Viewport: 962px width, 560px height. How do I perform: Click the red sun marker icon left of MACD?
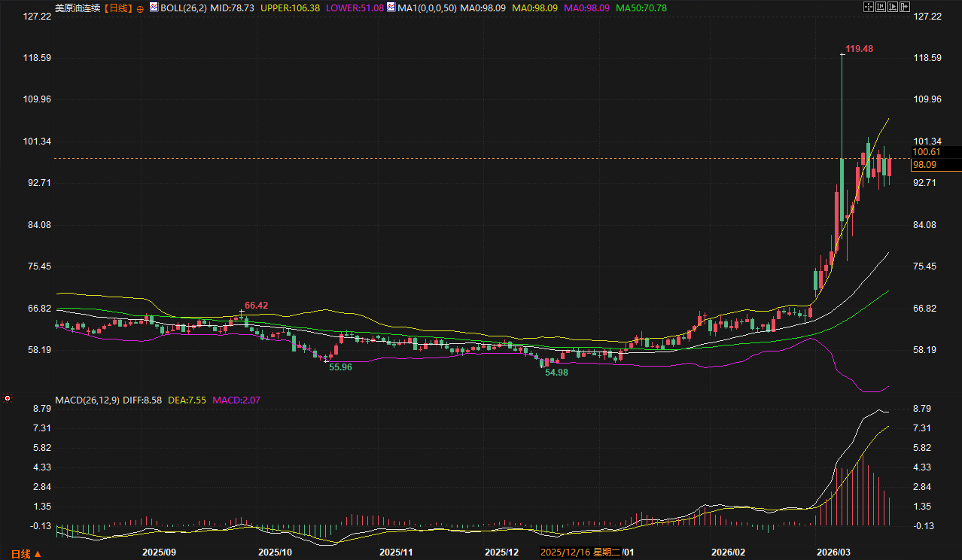(8, 397)
